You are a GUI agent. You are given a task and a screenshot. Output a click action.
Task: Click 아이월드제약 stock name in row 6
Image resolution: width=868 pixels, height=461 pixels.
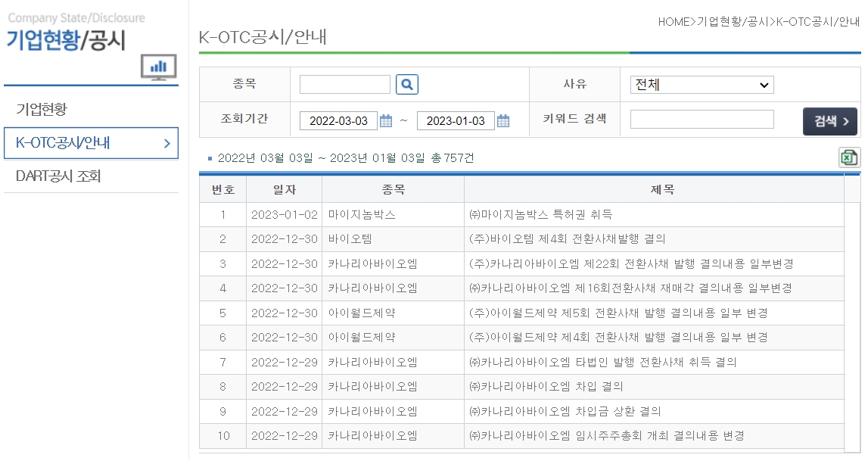[362, 337]
